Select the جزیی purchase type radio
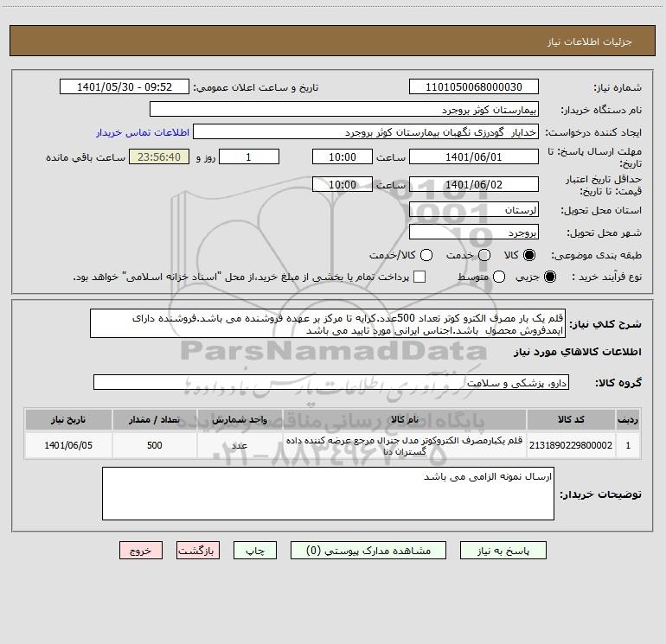The height and width of the screenshot is (644, 666). click(x=550, y=277)
